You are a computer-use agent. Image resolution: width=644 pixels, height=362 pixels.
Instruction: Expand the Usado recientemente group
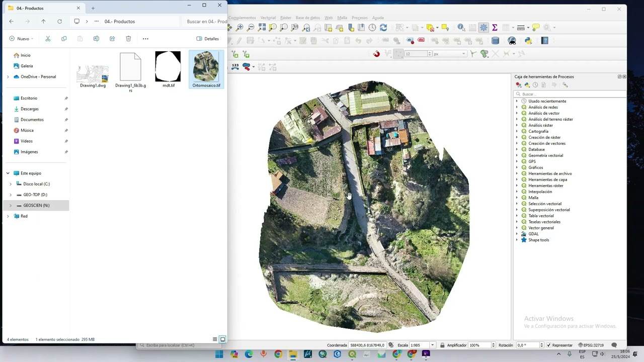[x=517, y=101]
